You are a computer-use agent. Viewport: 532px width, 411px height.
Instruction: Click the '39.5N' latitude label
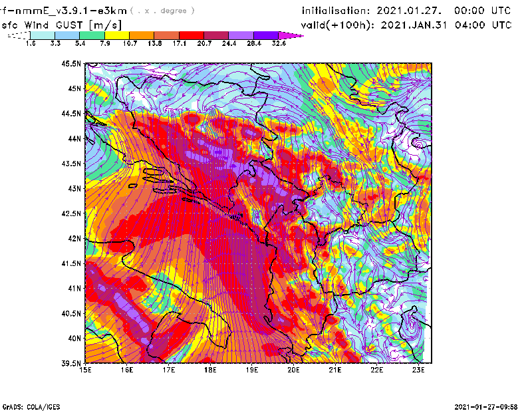click(x=71, y=364)
